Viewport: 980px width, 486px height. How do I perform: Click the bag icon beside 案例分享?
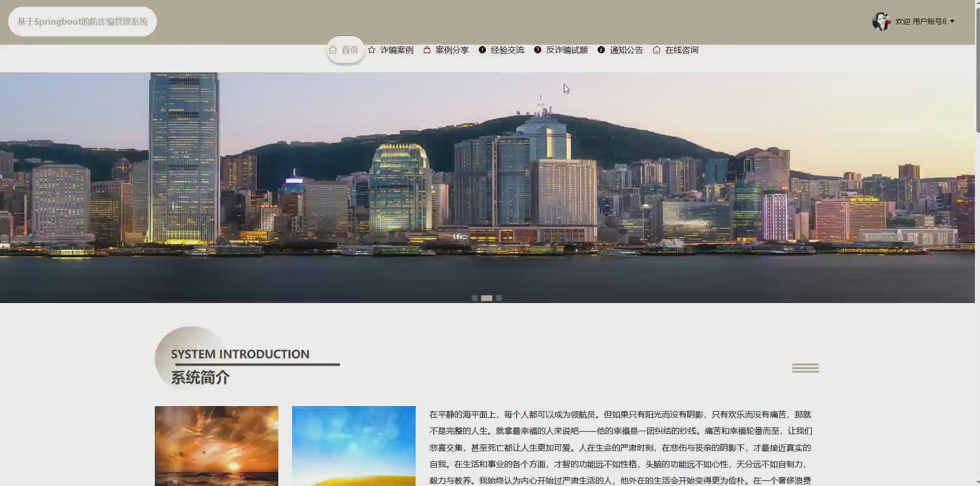[428, 50]
